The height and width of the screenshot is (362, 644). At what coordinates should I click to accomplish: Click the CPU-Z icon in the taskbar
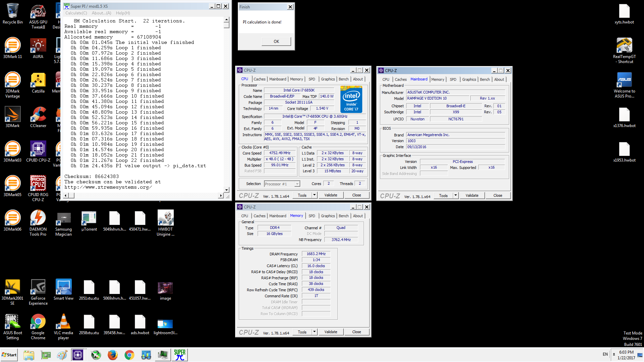78,355
